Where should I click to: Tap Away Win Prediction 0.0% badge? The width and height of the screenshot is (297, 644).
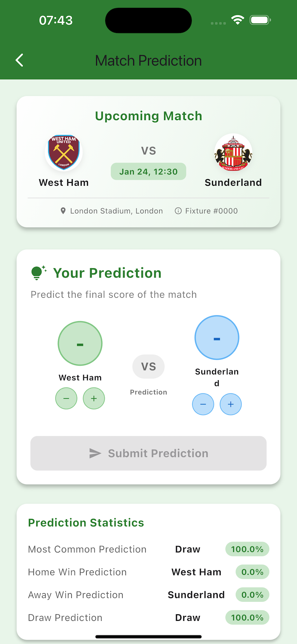coord(252,595)
